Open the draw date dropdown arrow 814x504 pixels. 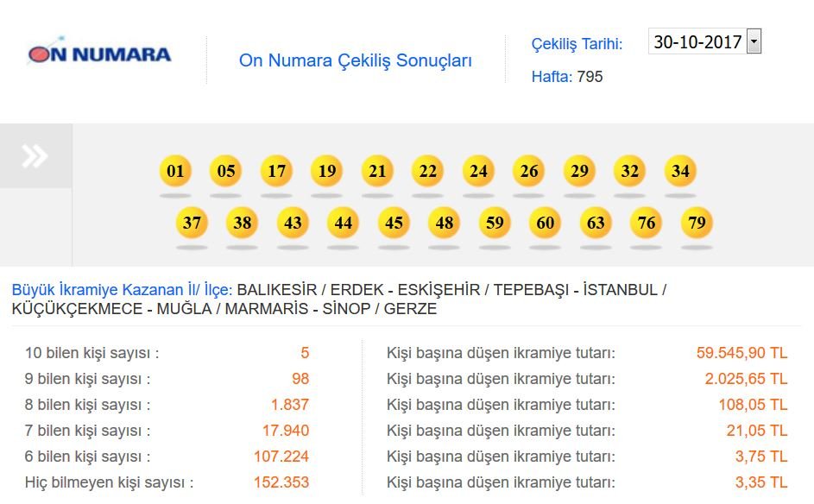pyautogui.click(x=754, y=41)
